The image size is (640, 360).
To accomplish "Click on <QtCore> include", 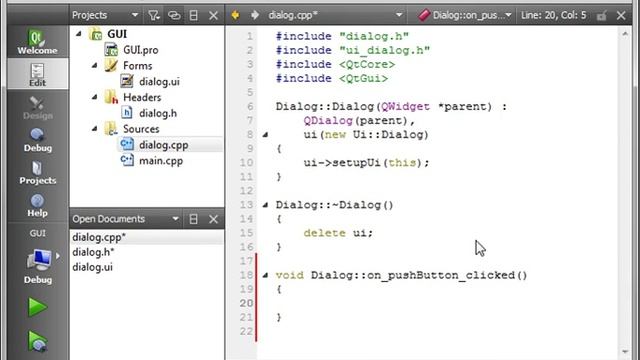I will coord(367,64).
